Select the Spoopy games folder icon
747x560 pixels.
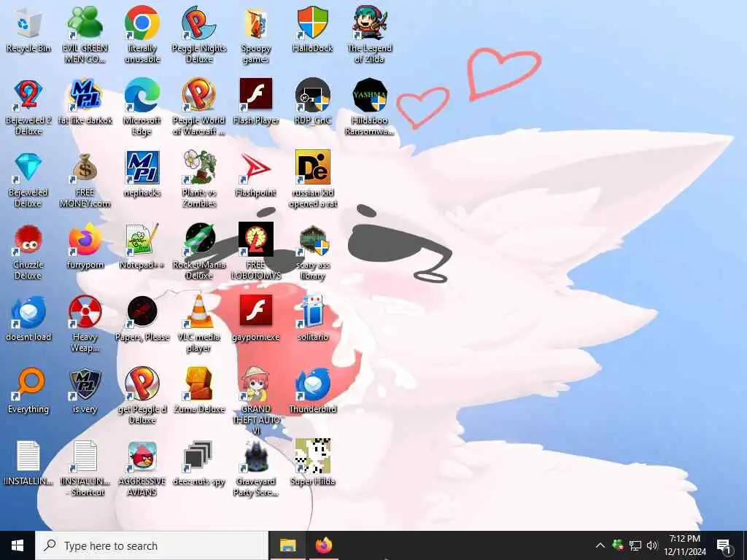click(x=256, y=24)
